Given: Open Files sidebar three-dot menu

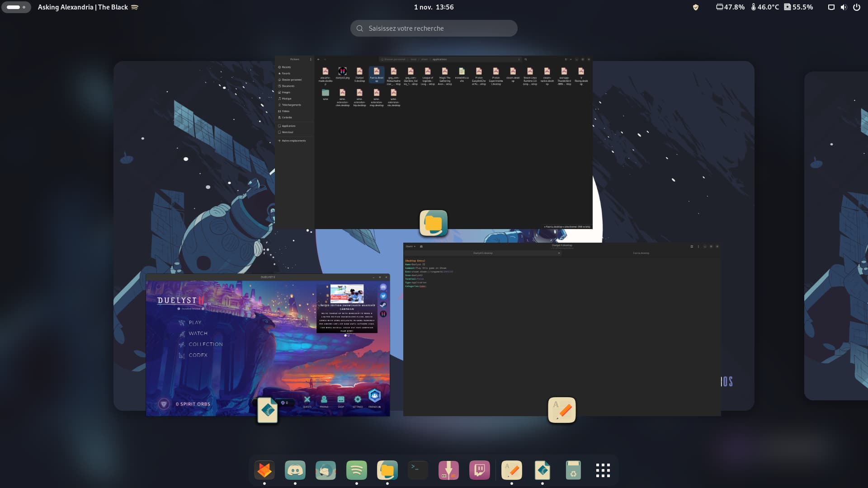Looking at the screenshot, I should (x=311, y=59).
